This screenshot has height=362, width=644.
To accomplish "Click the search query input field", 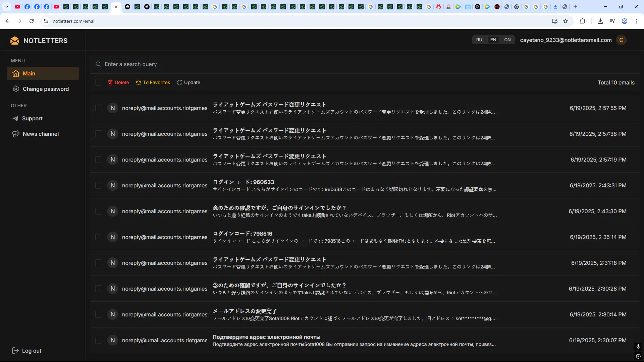I will pos(366,64).
